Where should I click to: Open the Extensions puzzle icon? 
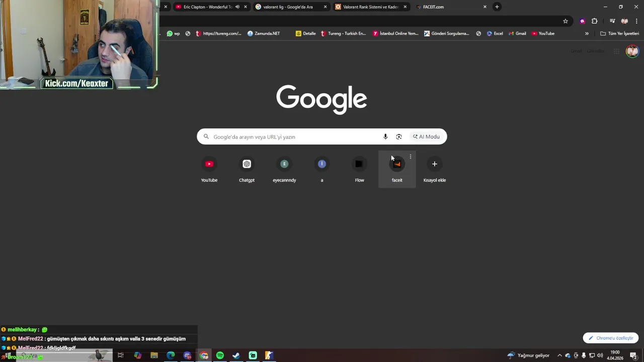point(595,21)
